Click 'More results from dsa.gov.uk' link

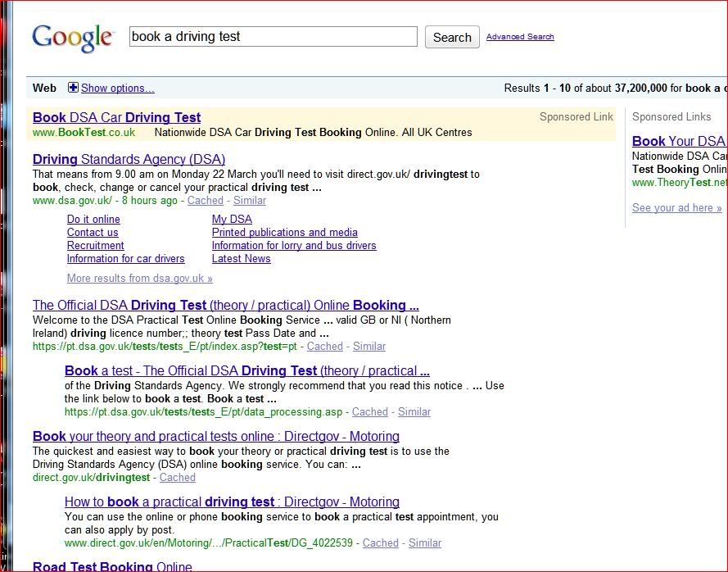tap(140, 279)
